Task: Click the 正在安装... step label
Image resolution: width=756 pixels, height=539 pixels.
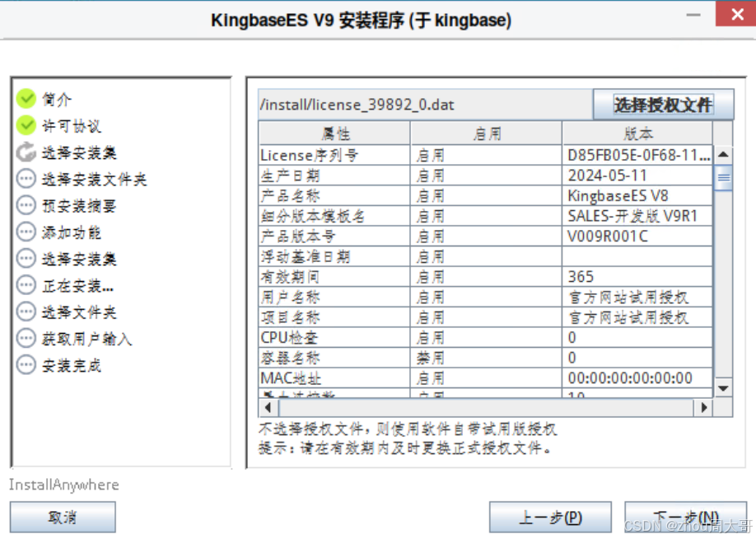Action: tap(77, 285)
